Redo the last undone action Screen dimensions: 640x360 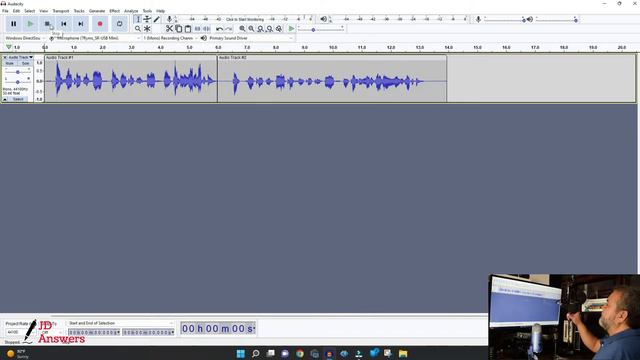[229, 29]
